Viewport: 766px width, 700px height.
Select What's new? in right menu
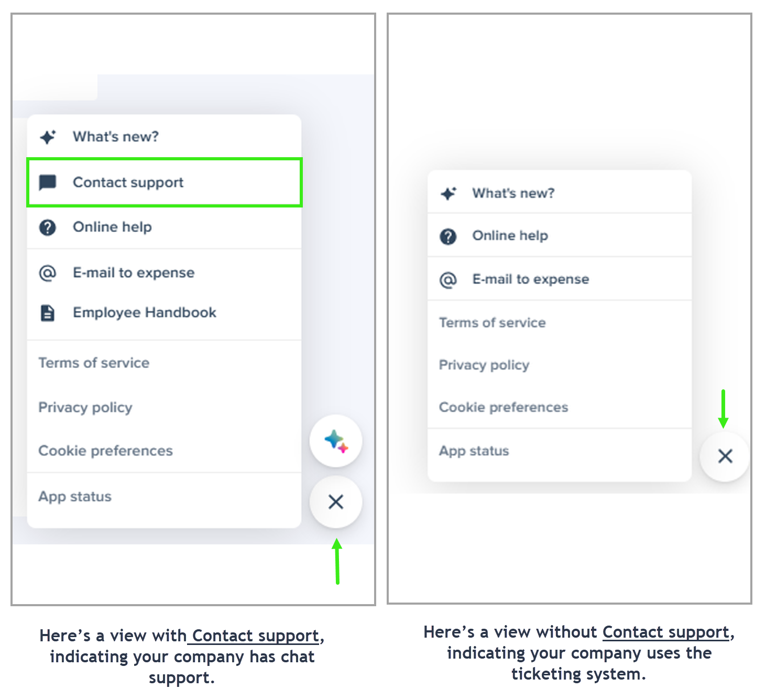click(513, 193)
